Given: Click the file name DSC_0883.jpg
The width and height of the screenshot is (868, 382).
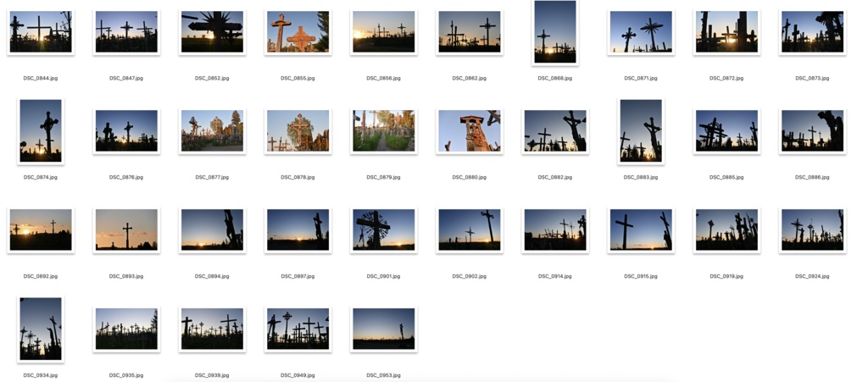Looking at the screenshot, I should [641, 178].
